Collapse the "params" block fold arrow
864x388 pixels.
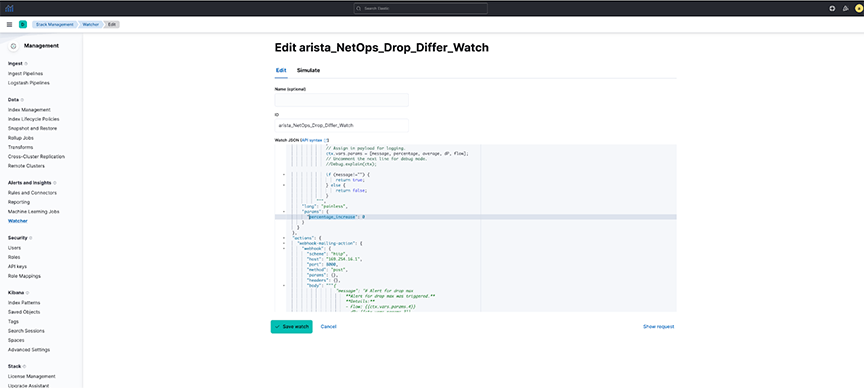(283, 211)
